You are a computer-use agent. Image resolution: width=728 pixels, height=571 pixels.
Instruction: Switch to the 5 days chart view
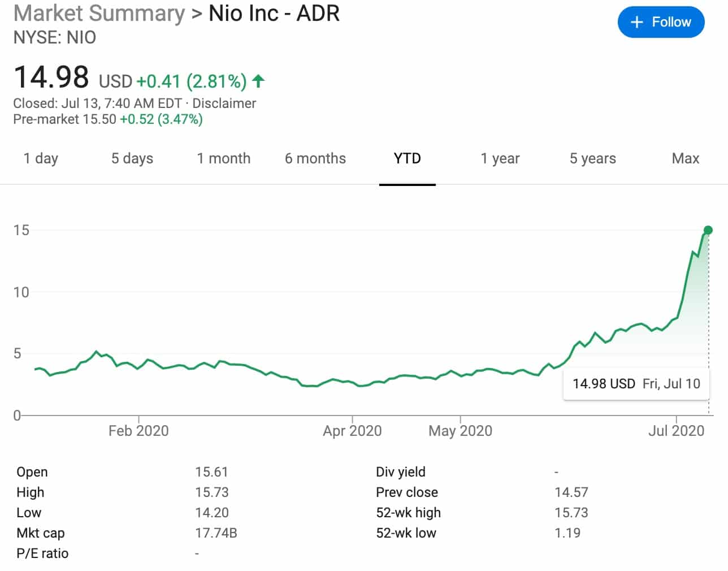pyautogui.click(x=132, y=159)
